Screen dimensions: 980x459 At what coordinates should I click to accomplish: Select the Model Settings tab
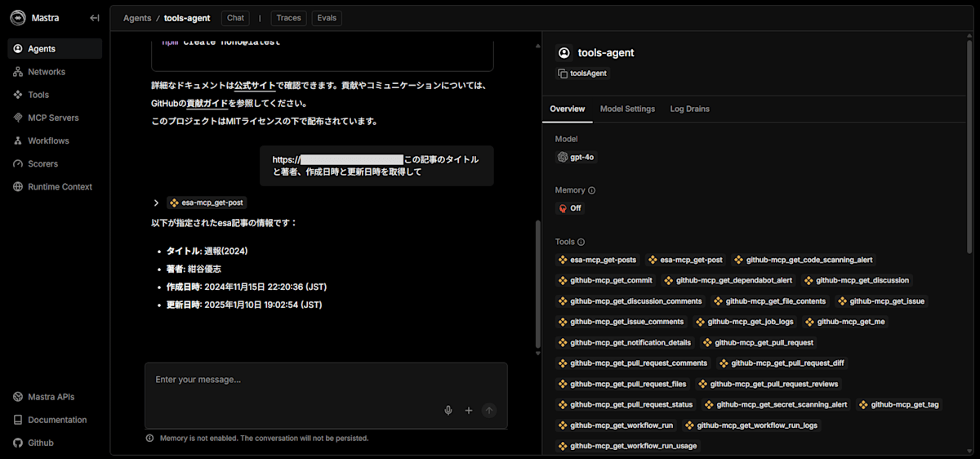[627, 109]
